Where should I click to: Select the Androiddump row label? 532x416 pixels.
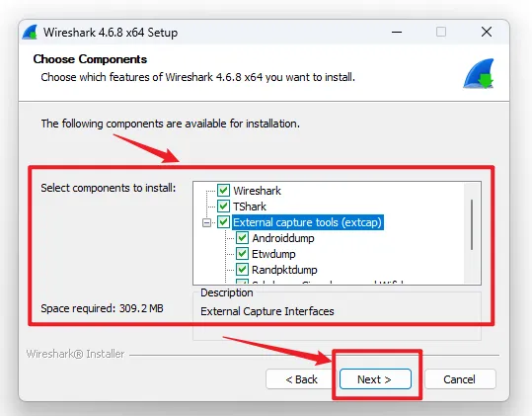click(x=283, y=238)
